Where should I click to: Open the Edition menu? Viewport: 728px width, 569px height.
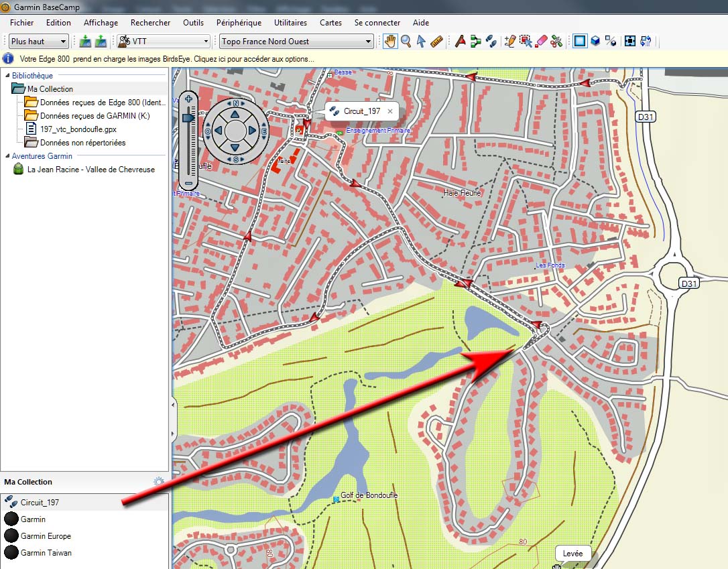(x=58, y=22)
